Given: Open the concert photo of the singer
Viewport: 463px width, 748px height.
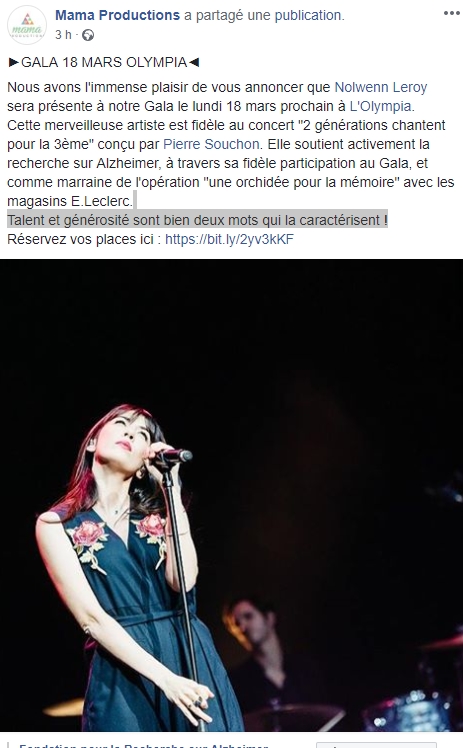Looking at the screenshot, I should click(231, 495).
